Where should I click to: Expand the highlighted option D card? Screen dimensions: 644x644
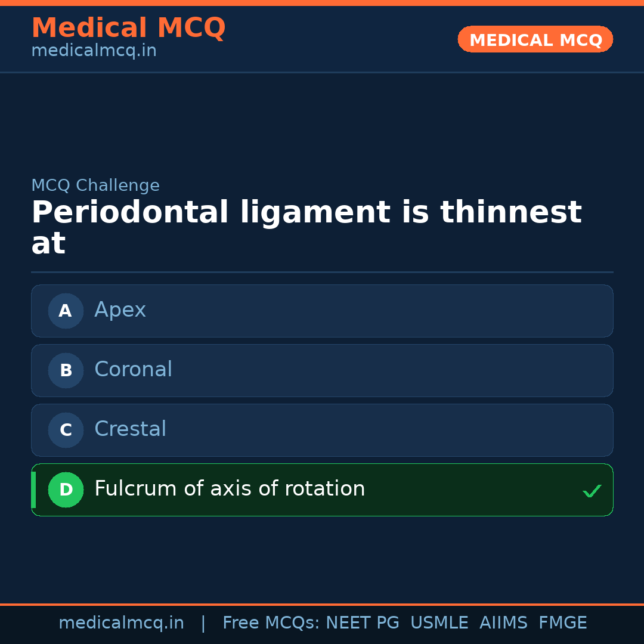point(322,490)
